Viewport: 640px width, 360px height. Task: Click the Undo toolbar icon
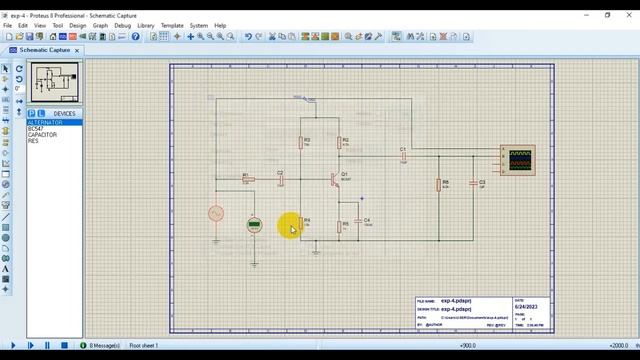(x=248, y=37)
